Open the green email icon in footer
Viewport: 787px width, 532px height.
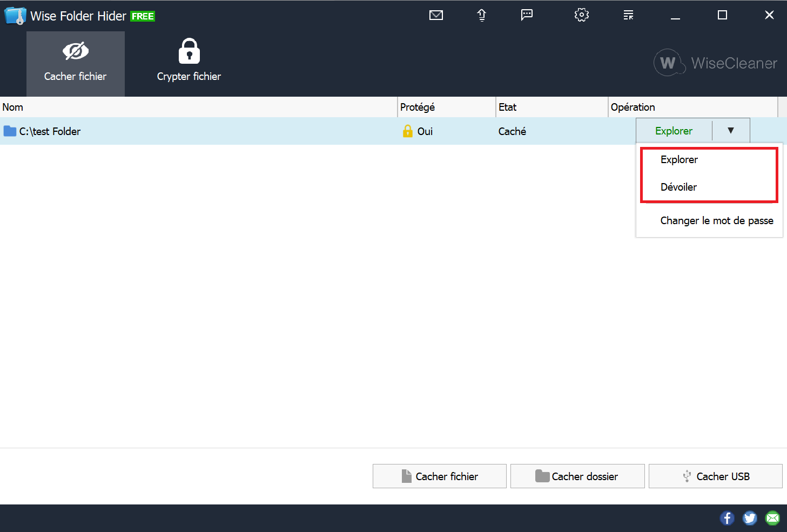772,518
